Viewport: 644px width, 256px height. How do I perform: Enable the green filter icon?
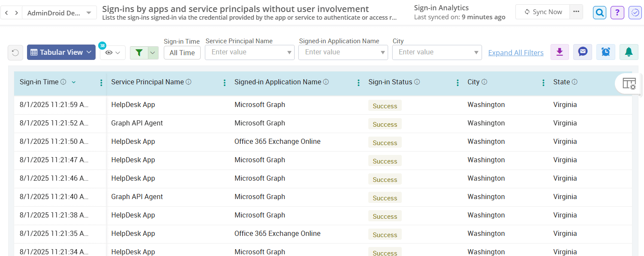click(x=139, y=52)
